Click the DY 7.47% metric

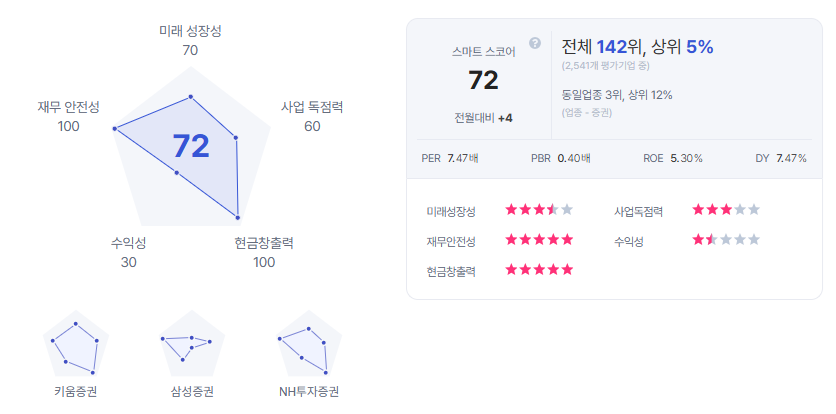tap(781, 158)
